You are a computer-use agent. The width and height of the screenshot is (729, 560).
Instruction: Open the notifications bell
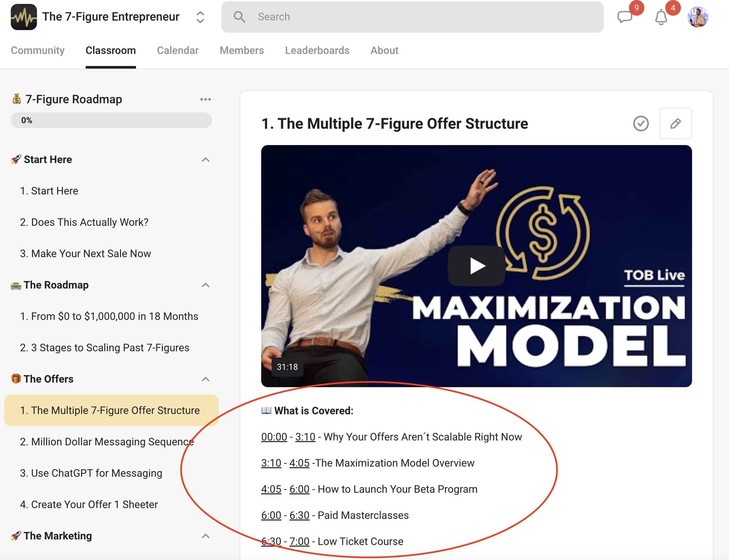tap(661, 17)
